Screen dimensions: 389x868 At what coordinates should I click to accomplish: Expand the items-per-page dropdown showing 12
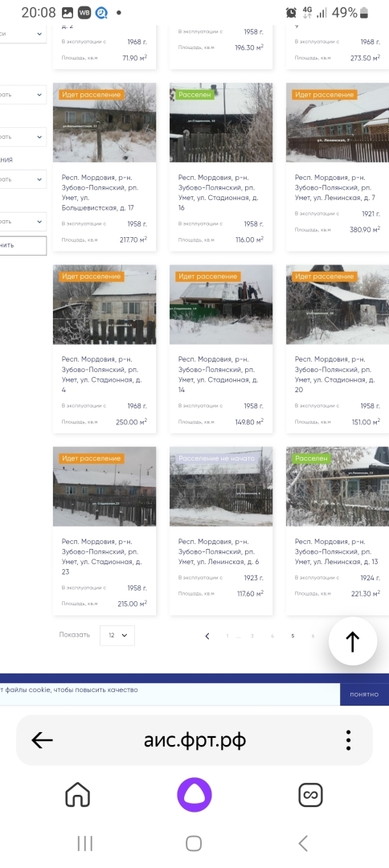(117, 636)
